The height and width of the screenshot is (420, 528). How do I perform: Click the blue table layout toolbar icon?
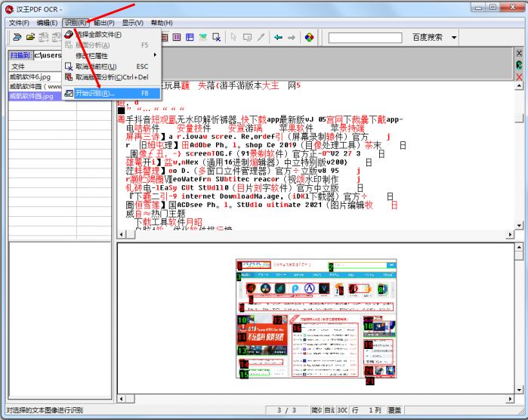[190, 37]
